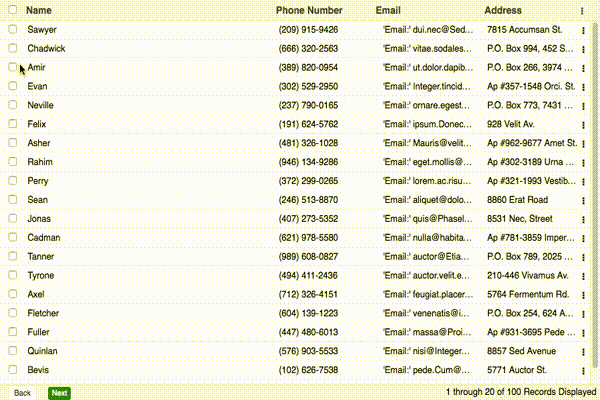Go to the Next page of records

59,393
